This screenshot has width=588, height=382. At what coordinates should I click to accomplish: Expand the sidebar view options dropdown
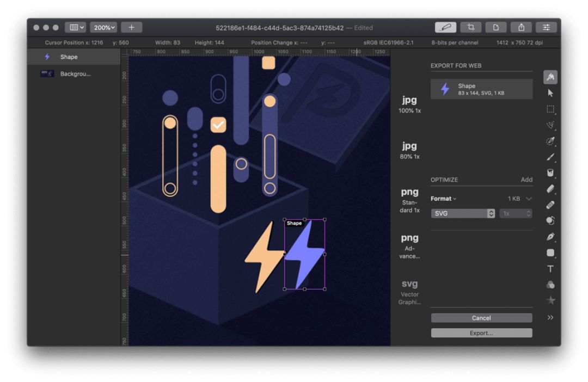pyautogui.click(x=76, y=27)
